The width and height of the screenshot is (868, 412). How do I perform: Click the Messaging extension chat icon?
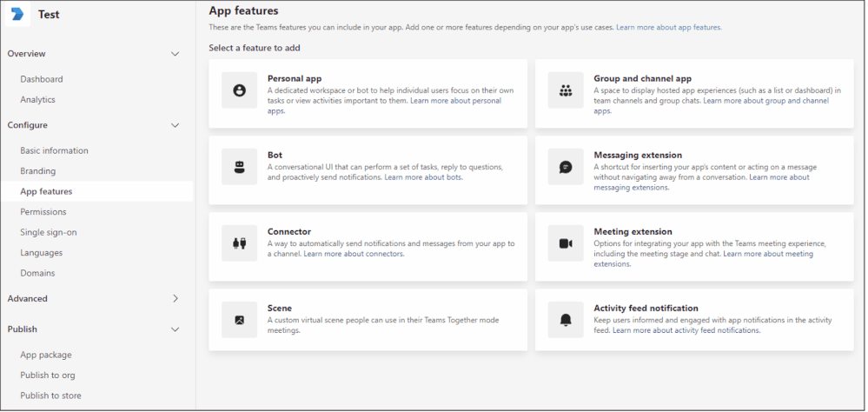point(566,167)
